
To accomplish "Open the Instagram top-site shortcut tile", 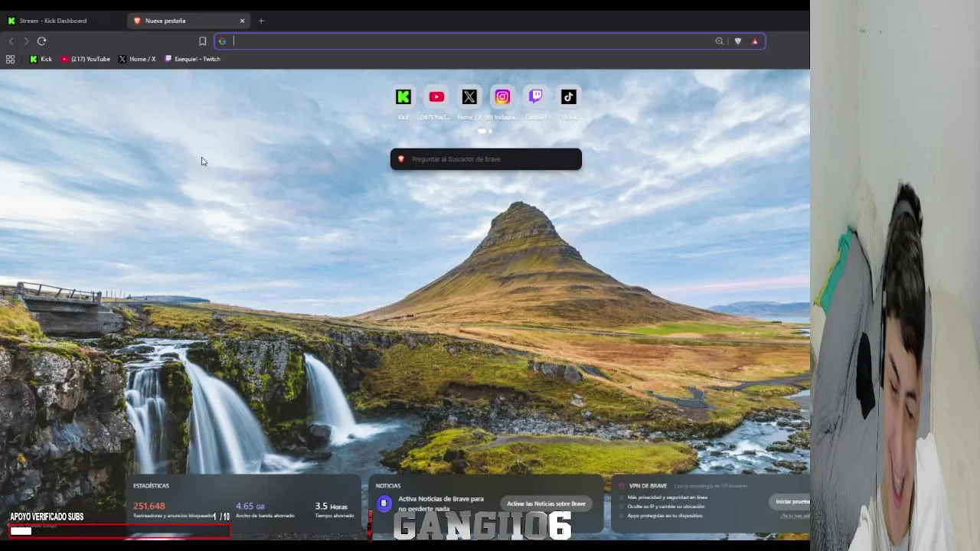I will pos(502,97).
